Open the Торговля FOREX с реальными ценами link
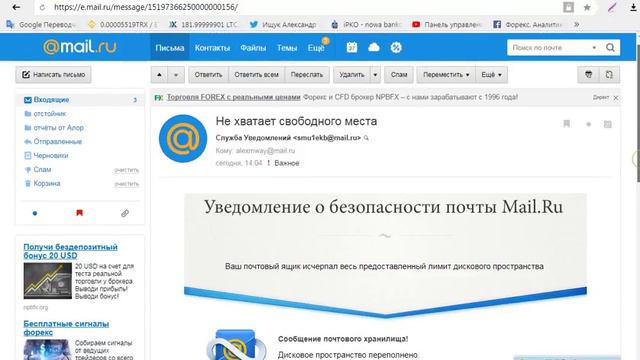This screenshot has height=360, width=640. [x=233, y=98]
